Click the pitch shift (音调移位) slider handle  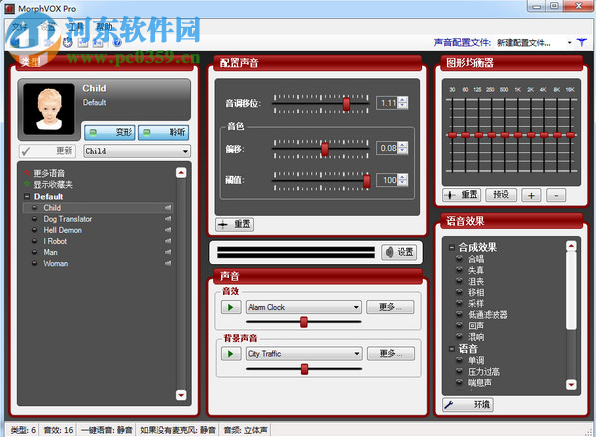point(346,103)
